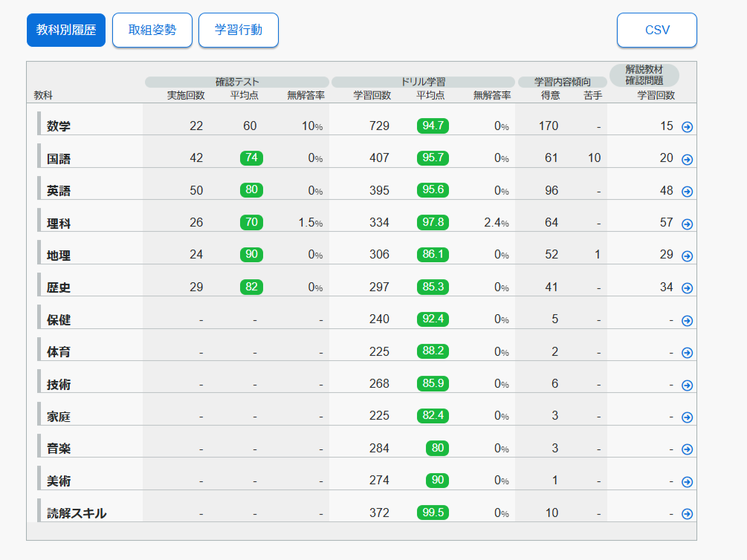
Task: Click the 家庭 subject name
Action: click(59, 416)
